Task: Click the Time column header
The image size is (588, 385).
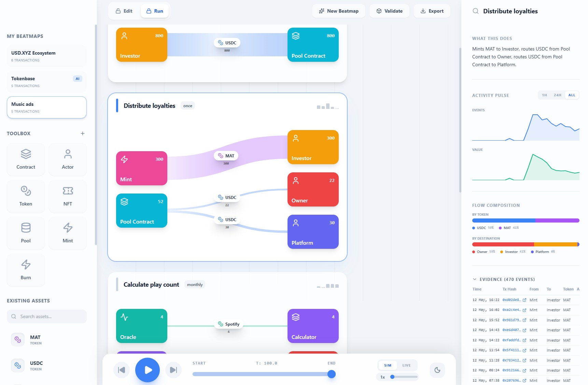Action: pos(477,289)
